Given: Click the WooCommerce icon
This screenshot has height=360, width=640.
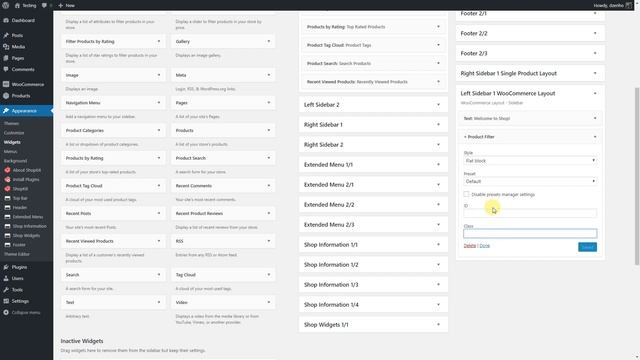Looking at the screenshot, I should tap(6, 84).
